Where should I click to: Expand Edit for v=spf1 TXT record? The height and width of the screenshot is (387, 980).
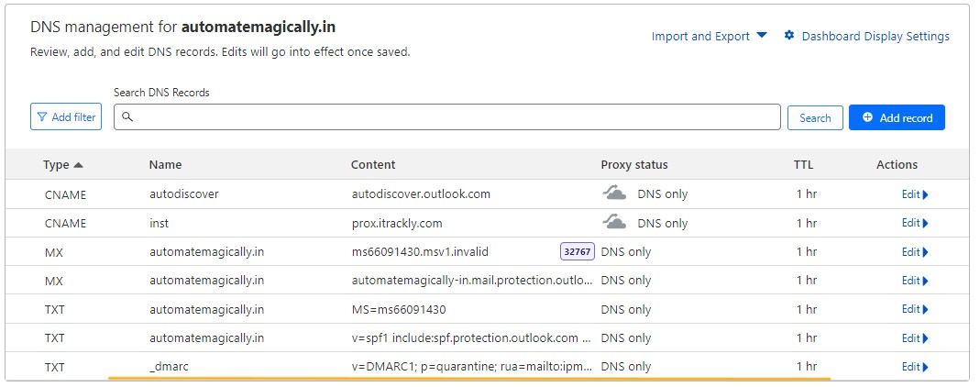click(x=915, y=338)
